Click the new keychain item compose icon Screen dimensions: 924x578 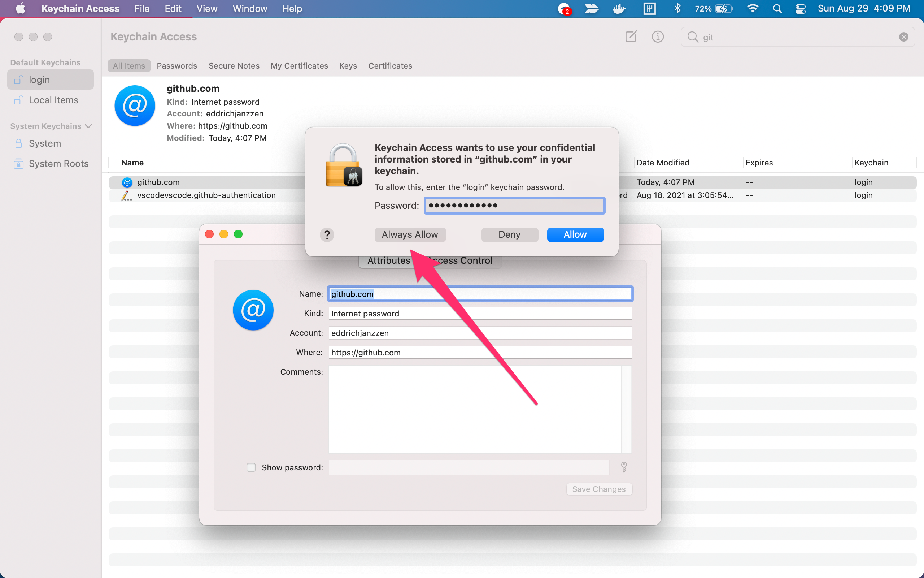click(631, 37)
